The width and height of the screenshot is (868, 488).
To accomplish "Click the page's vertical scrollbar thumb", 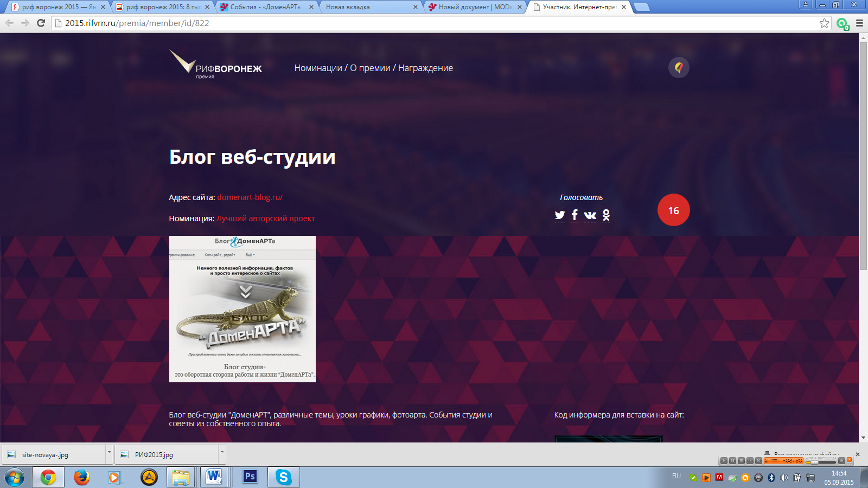I will pos(863,156).
